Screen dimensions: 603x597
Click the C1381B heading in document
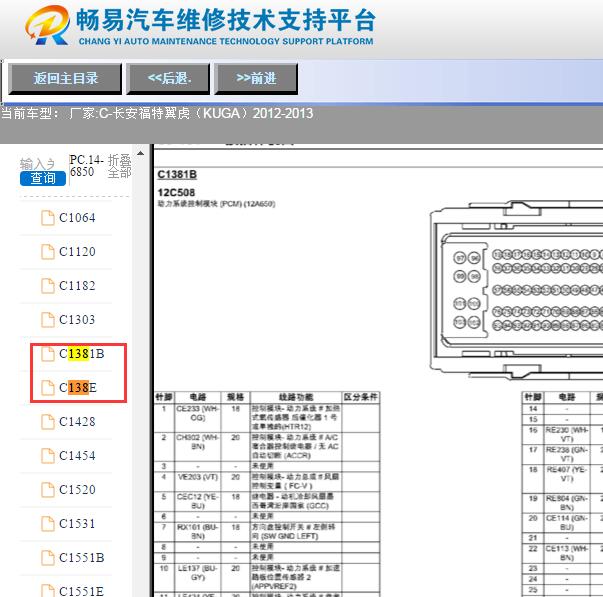tap(177, 175)
